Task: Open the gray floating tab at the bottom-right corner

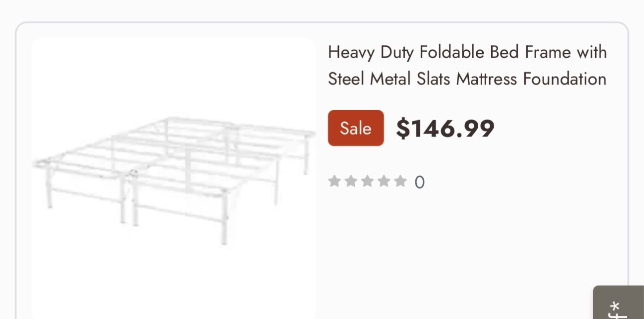Action: click(x=619, y=302)
